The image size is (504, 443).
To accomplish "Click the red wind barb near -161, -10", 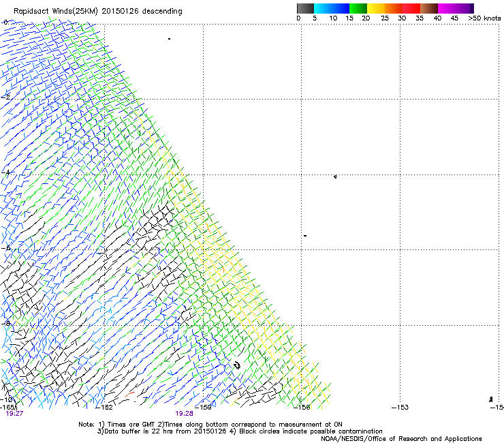I will [129, 394].
